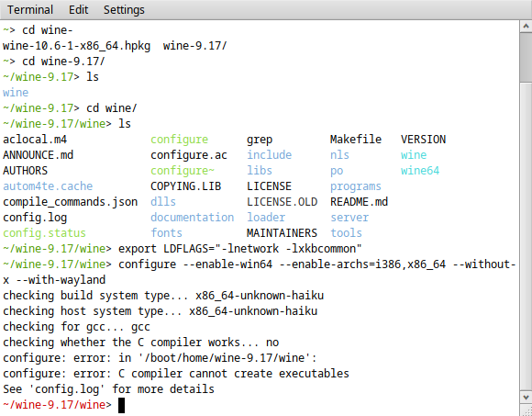This screenshot has width=532, height=416.
Task: Click the 'configure~' entry
Action: click(183, 171)
